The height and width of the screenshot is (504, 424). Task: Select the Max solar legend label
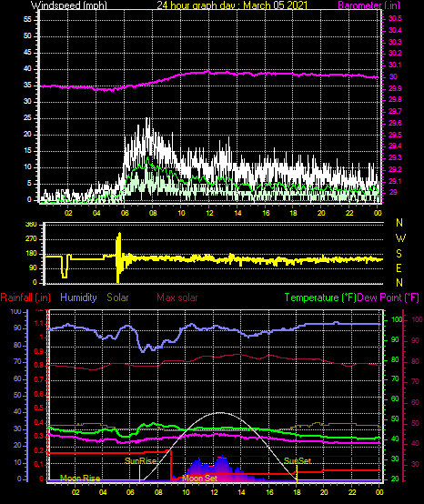pyautogui.click(x=177, y=297)
